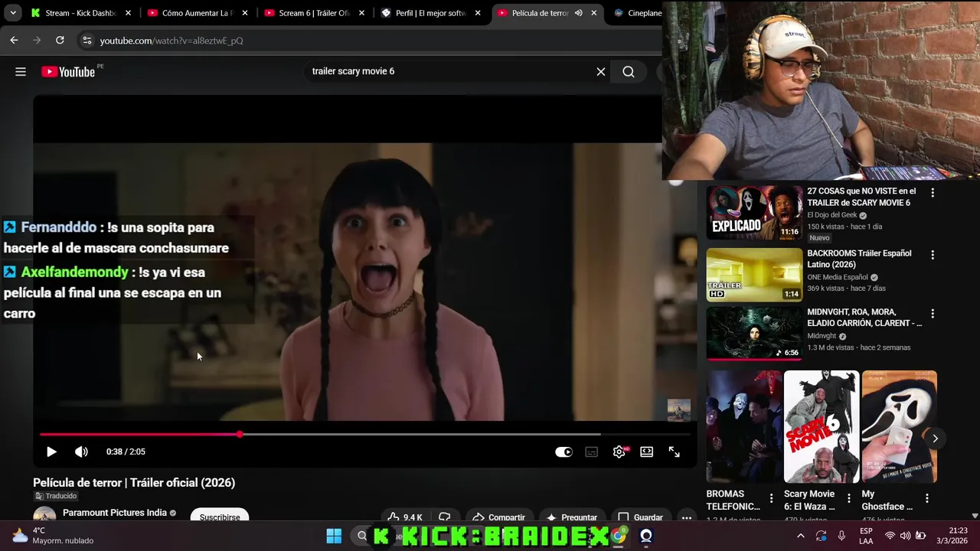The width and height of the screenshot is (980, 551).
Task: Clear the search box with the X icon
Action: pyautogui.click(x=601, y=71)
